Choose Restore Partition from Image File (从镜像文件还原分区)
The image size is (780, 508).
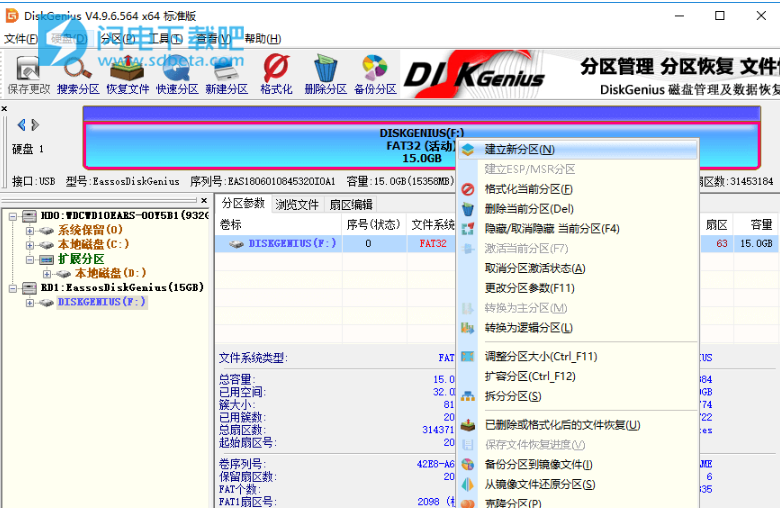578,484
